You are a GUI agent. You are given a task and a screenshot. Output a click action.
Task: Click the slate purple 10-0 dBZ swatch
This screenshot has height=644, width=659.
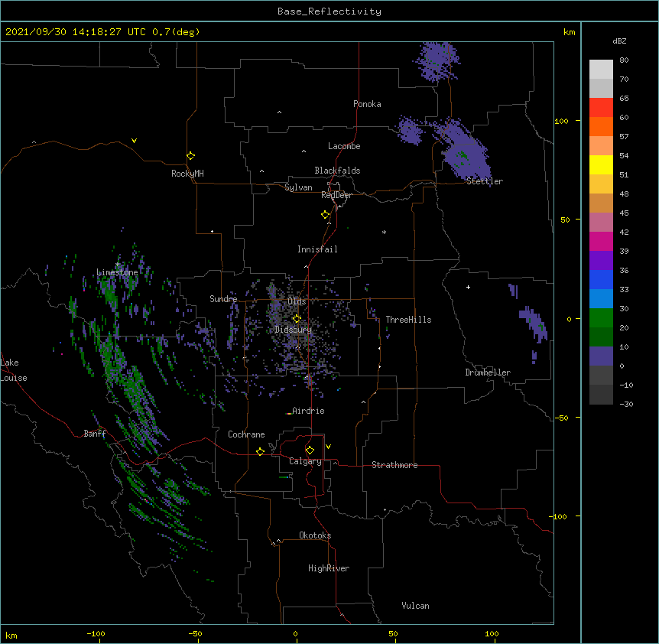[601, 356]
